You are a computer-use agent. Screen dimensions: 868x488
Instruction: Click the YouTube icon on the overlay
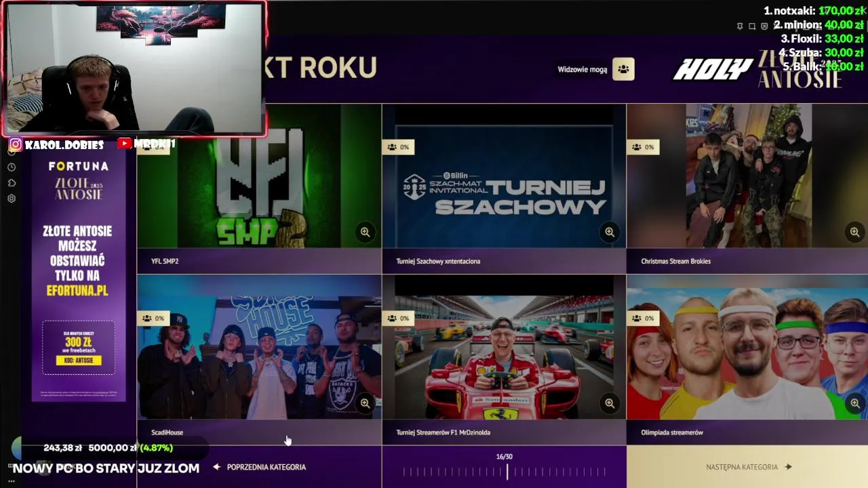point(124,144)
